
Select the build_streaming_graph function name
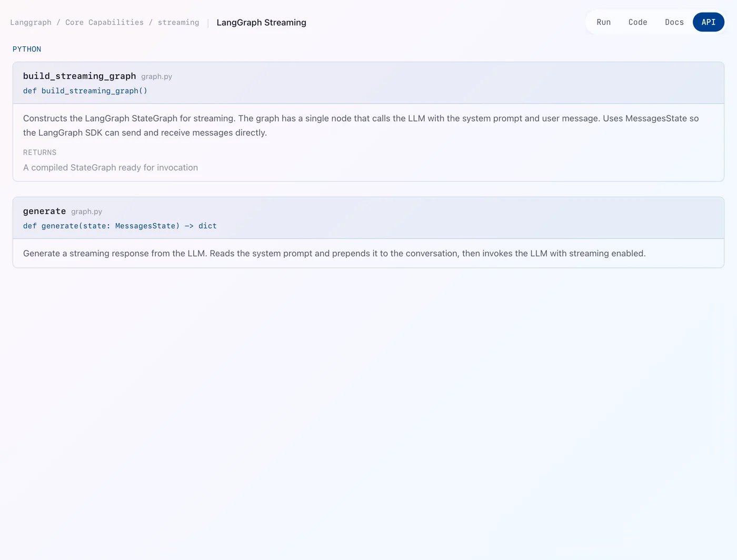pos(79,76)
